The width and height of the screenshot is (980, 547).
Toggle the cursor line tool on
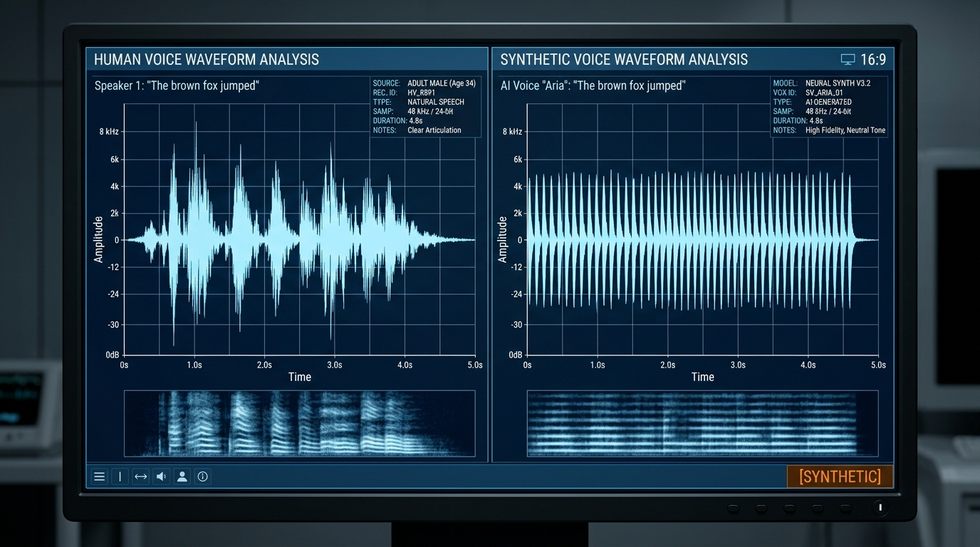[120, 476]
